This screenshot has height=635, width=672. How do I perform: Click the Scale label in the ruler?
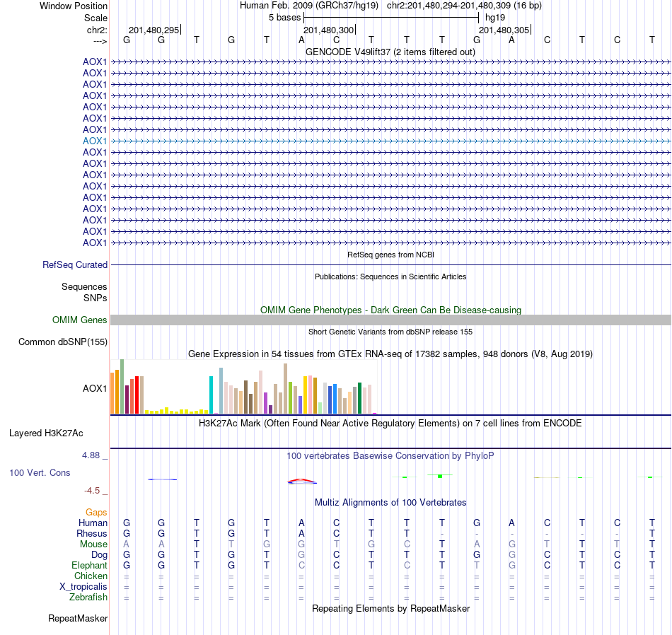(95, 18)
